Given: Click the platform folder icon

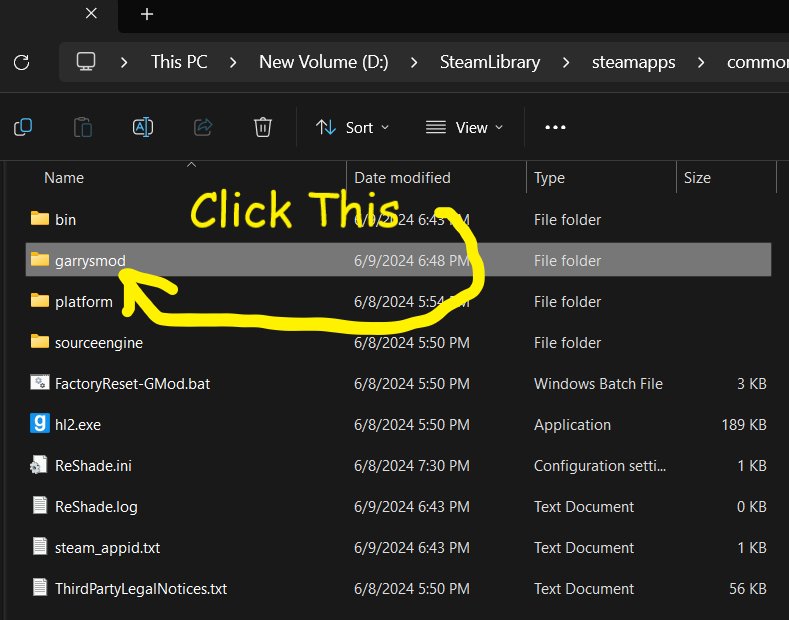Looking at the screenshot, I should 40,300.
